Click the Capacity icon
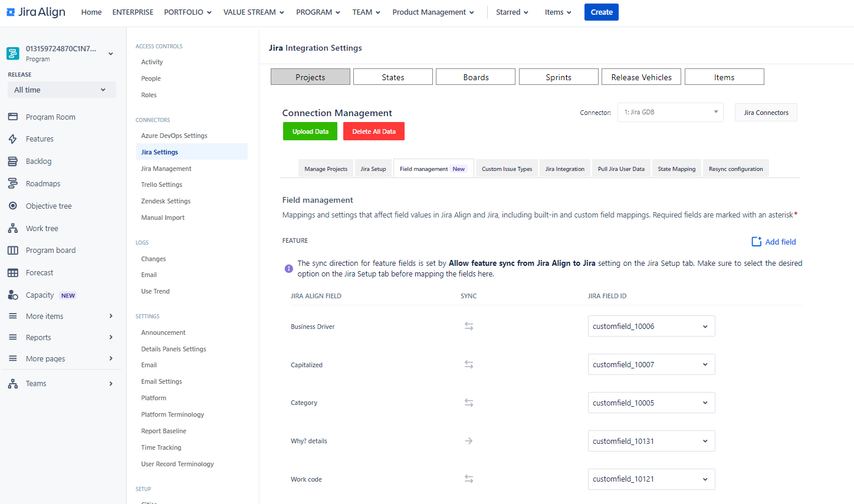Image resolution: width=854 pixels, height=504 pixels. pyautogui.click(x=13, y=295)
